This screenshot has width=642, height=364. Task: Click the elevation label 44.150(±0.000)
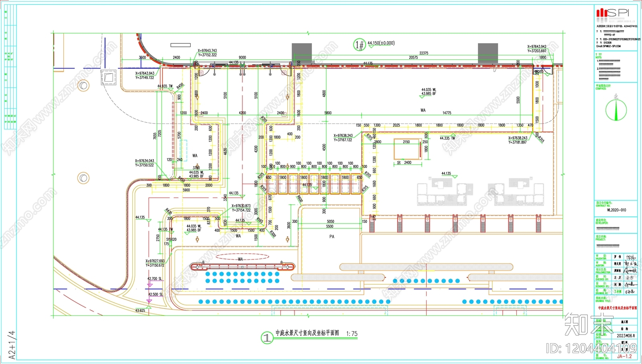pos(381,43)
